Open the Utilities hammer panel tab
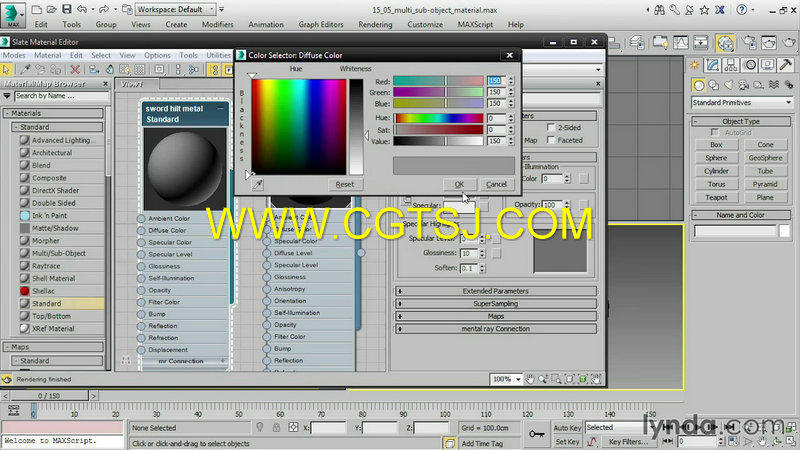Screen dimensions: 800x450 (x=786, y=65)
